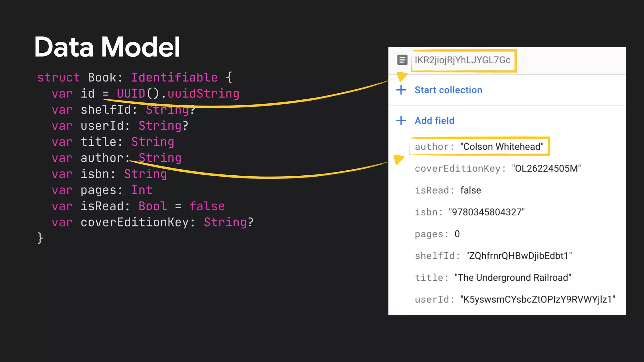Click the shelfId field name in Firestore
This screenshot has width=644, height=362.
[437, 256]
